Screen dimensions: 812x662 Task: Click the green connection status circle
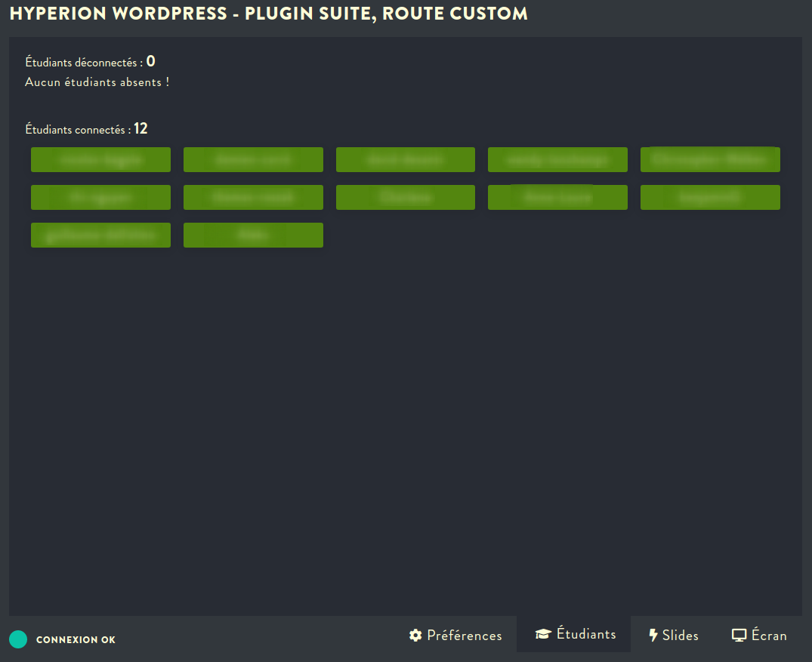point(18,639)
